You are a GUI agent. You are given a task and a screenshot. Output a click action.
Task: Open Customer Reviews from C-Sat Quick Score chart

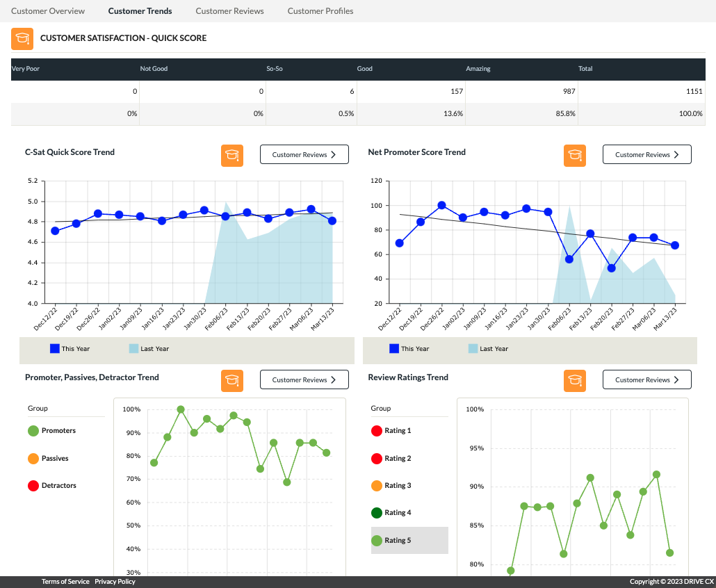coord(304,155)
